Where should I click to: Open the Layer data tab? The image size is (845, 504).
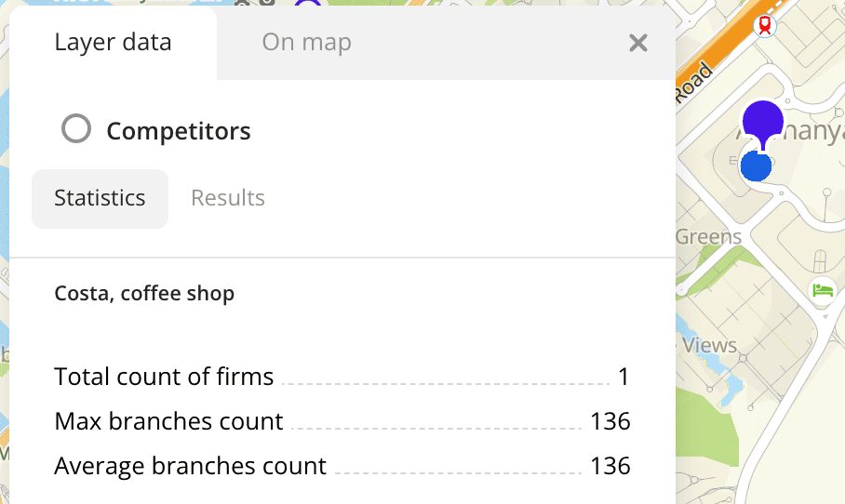(114, 42)
